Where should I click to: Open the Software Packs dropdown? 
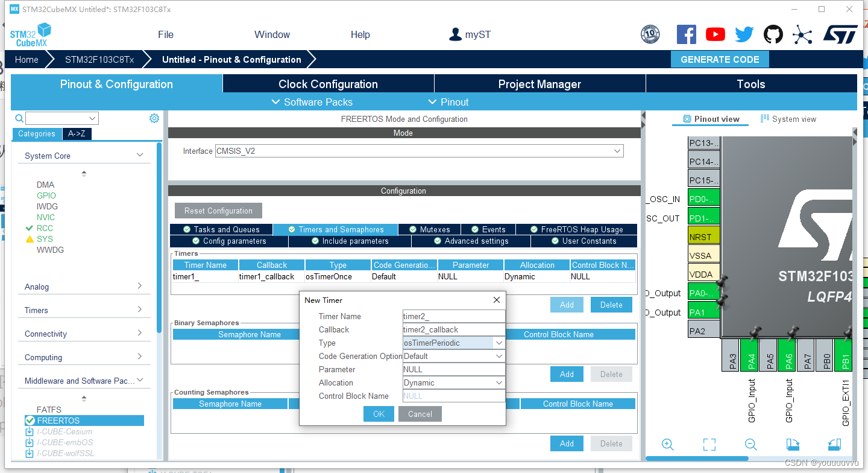[312, 102]
